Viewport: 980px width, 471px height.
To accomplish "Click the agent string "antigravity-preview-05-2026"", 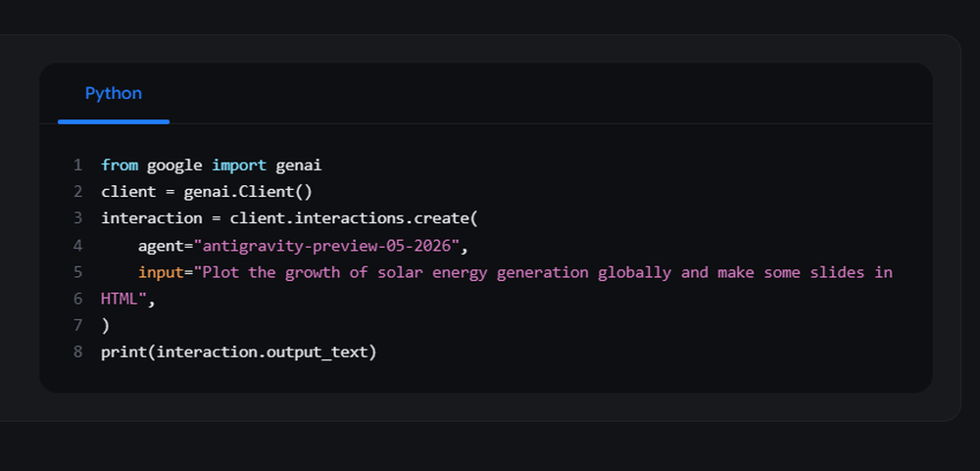I will [x=326, y=246].
